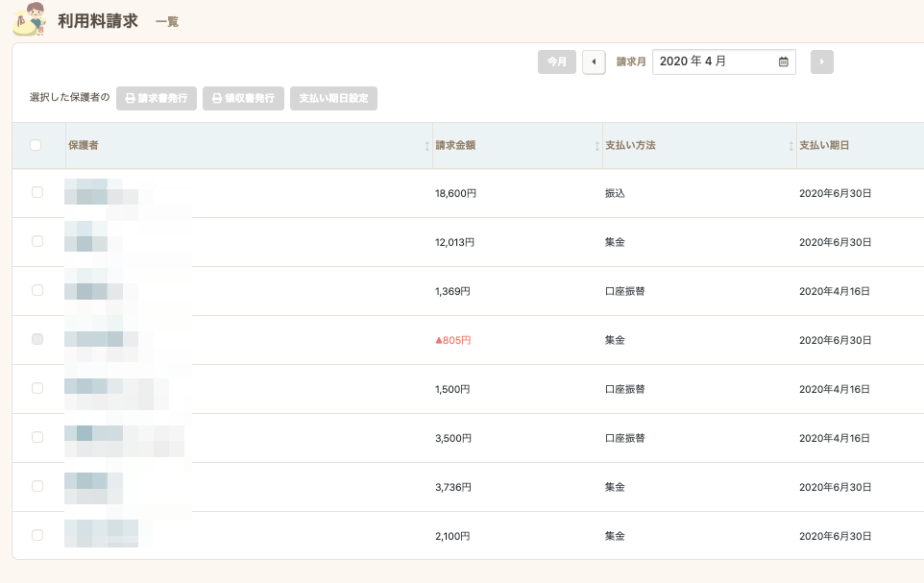The width and height of the screenshot is (924, 583).
Task: Go to previous billing month arrow
Action: click(x=594, y=62)
